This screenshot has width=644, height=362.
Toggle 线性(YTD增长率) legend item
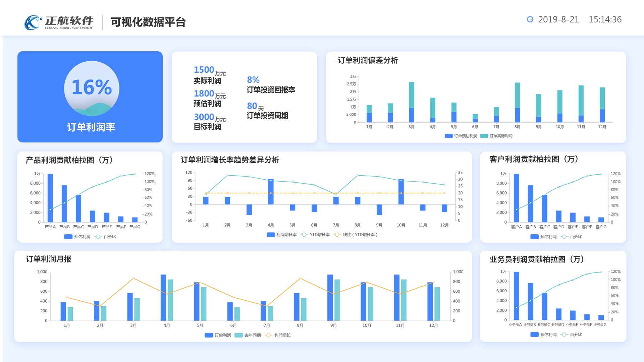point(356,235)
